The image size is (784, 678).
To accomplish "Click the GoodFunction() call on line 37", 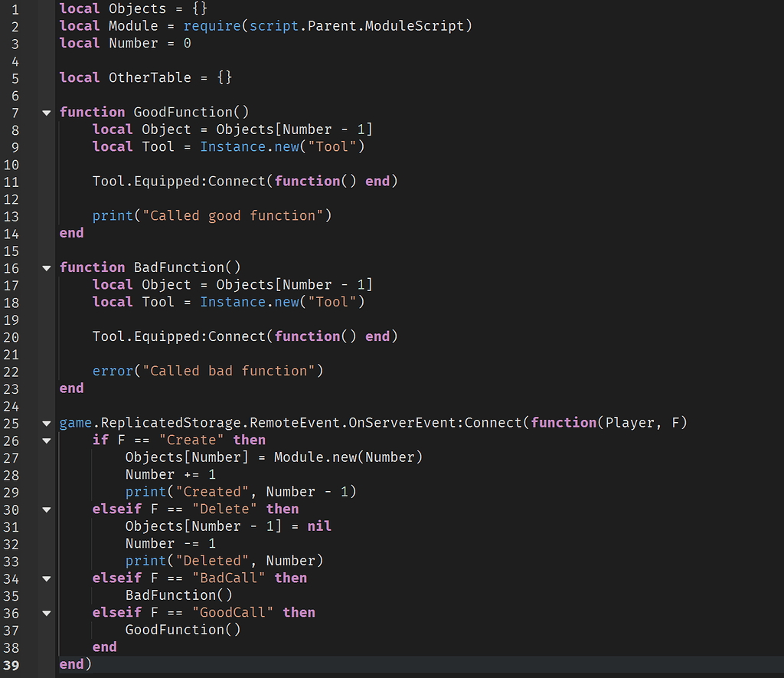I will click(x=183, y=630).
